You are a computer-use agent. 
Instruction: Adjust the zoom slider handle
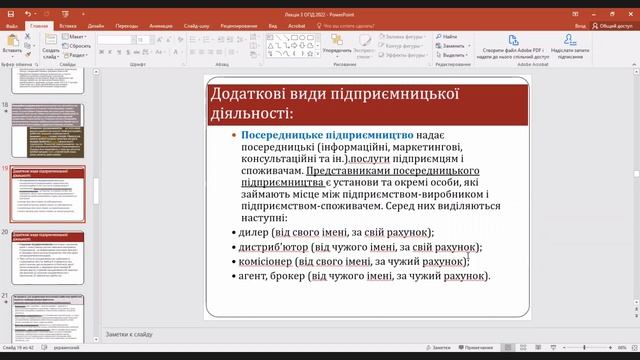[x=584, y=347]
